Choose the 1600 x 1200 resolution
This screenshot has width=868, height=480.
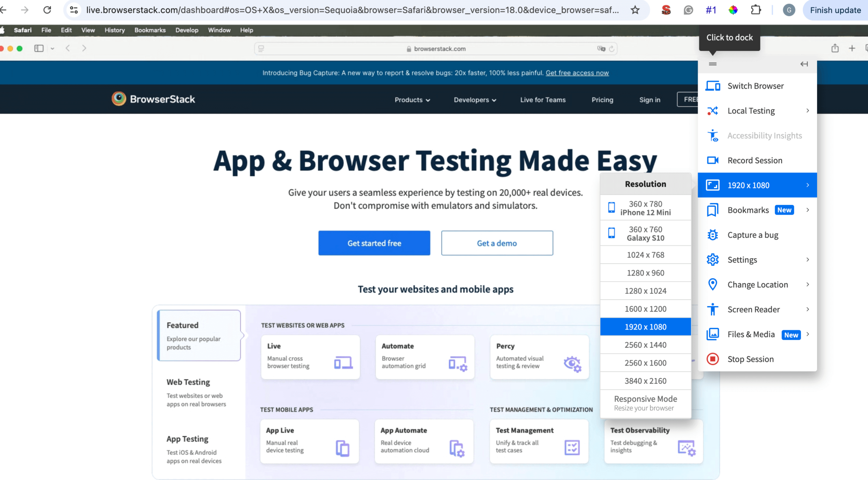(645, 309)
